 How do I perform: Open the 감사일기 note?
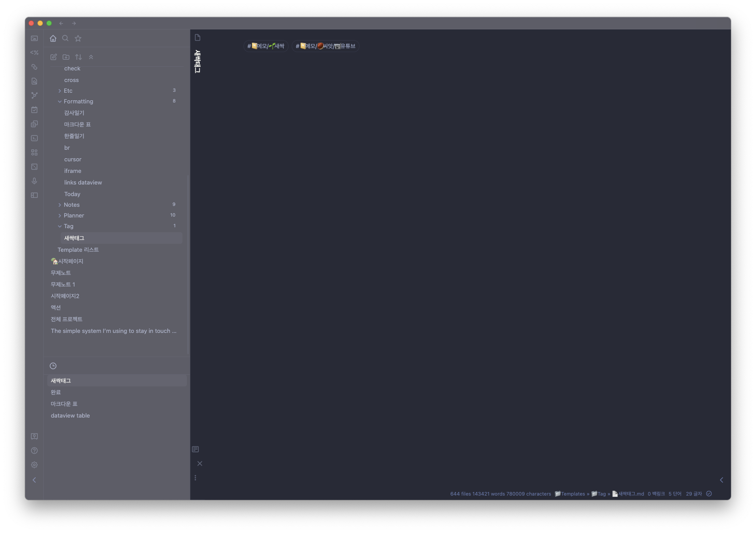[74, 113]
